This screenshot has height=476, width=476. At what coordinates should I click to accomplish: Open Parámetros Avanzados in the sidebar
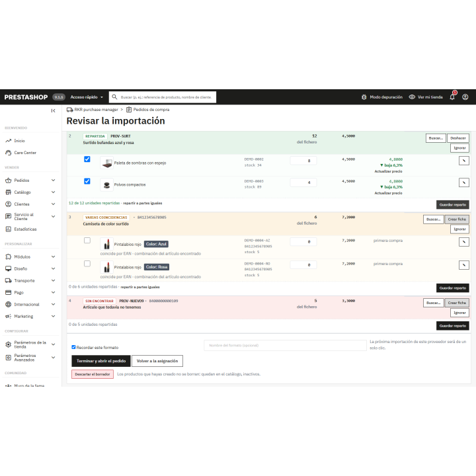tap(25, 358)
